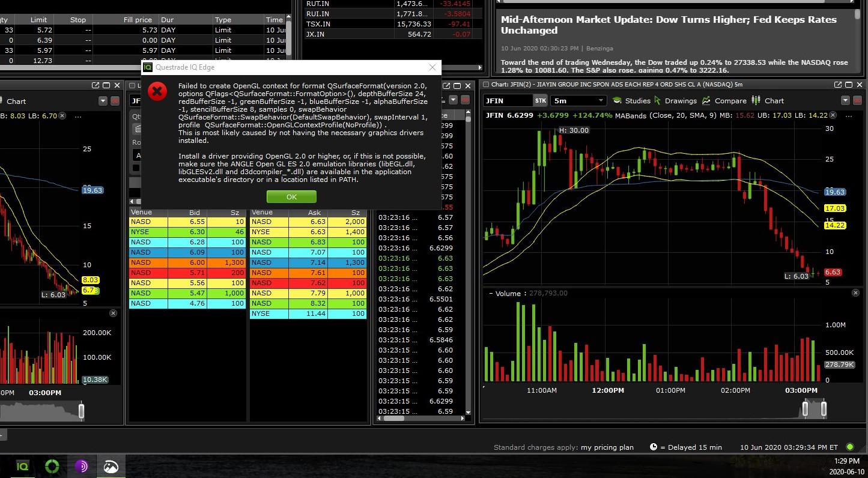The image size is (868, 478).
Task: Open the green ring app in taskbar
Action: pos(52,466)
